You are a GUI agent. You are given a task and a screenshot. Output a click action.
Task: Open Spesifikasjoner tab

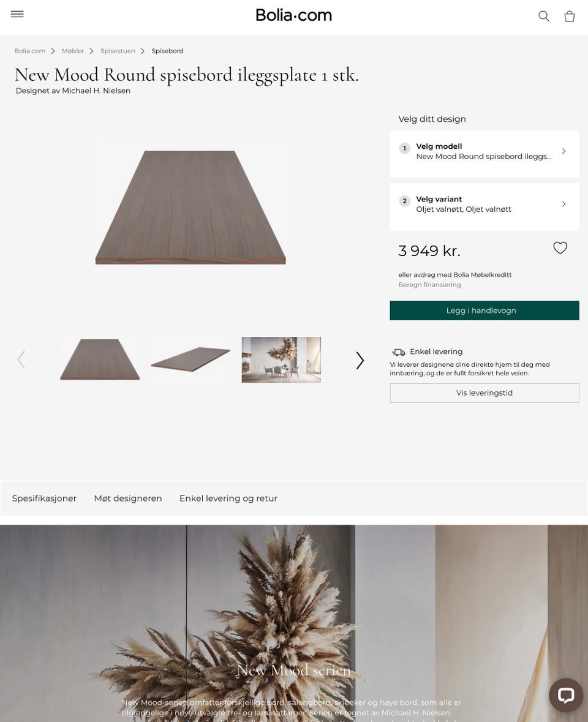pos(44,498)
